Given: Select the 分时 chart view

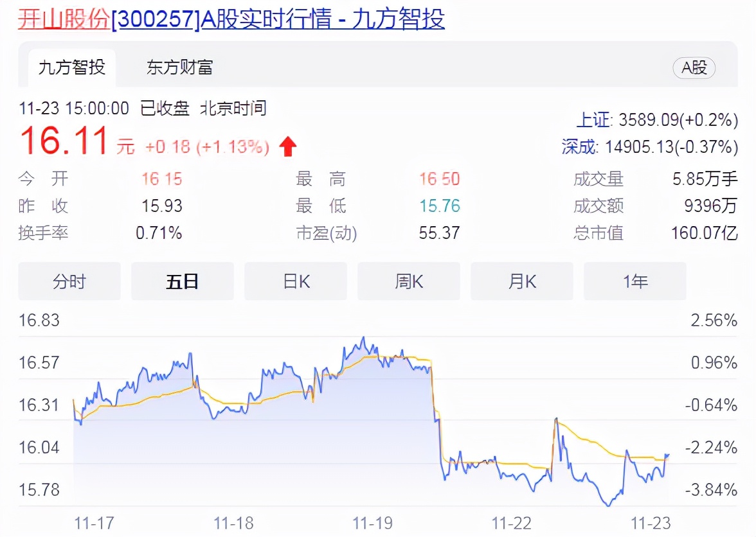Looking at the screenshot, I should point(69,281).
